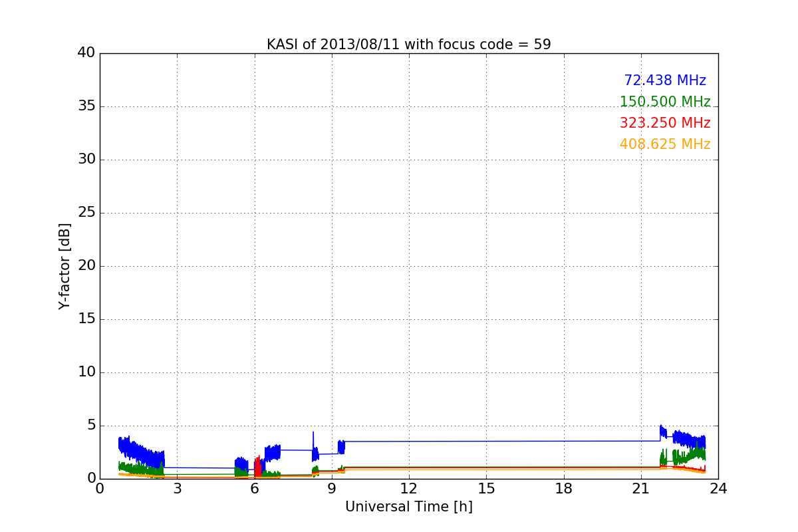The height and width of the screenshot is (532, 798).
Task: Click the y-axis tick label 10
Action: tap(86, 372)
